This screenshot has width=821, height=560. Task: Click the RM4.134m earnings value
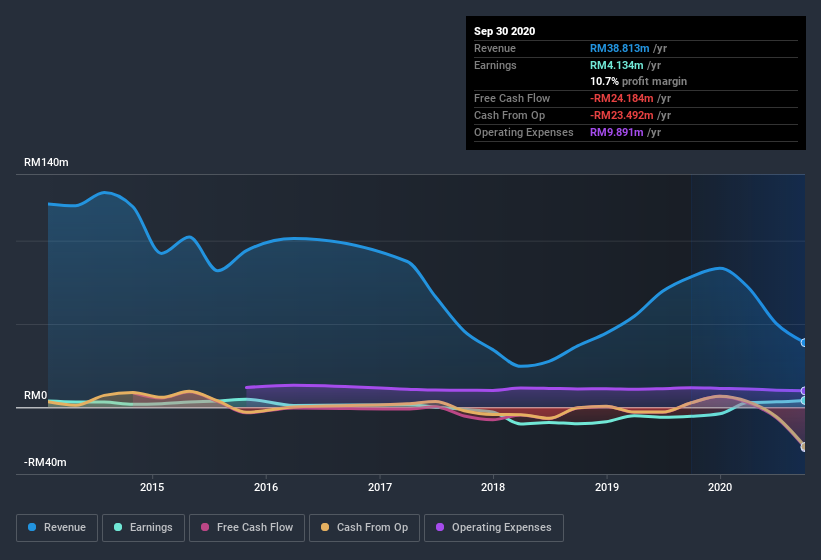[616, 65]
